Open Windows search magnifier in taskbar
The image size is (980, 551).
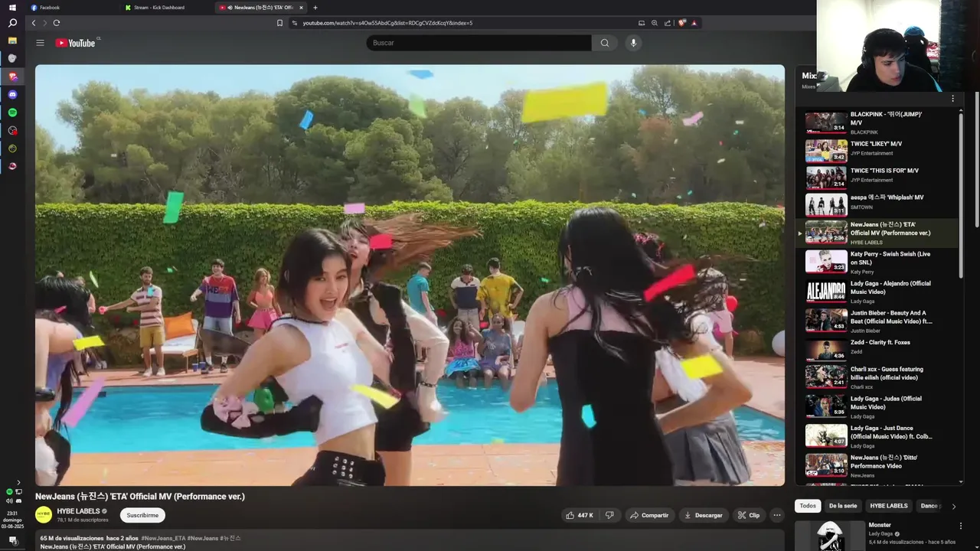[12, 23]
